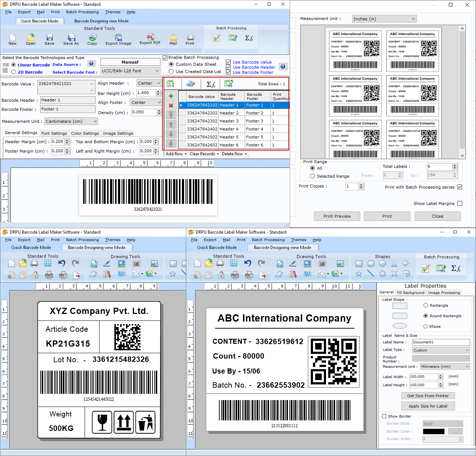Screen dimensions: 476x456
Task: Click the barcode drawing tool in bottom-right window
Action: [322, 264]
